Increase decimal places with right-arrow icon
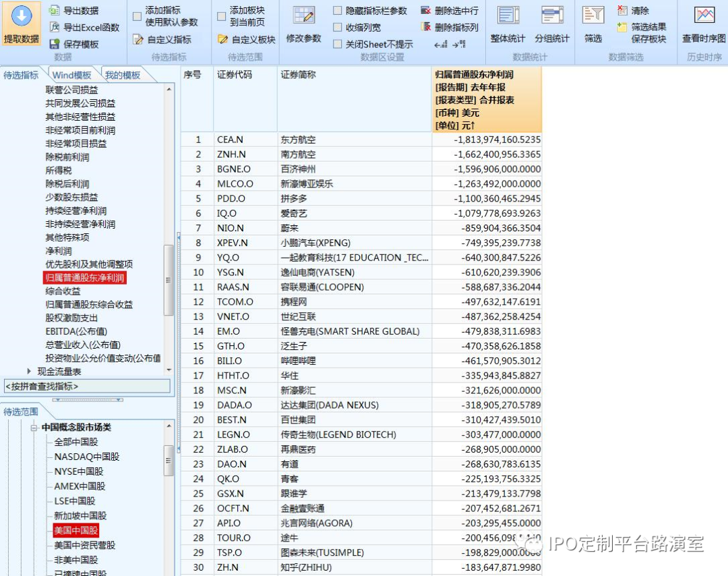 459,45
